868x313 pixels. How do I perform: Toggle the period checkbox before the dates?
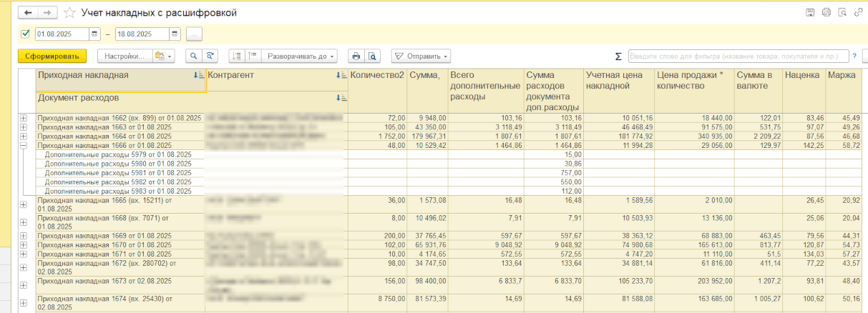tap(26, 34)
